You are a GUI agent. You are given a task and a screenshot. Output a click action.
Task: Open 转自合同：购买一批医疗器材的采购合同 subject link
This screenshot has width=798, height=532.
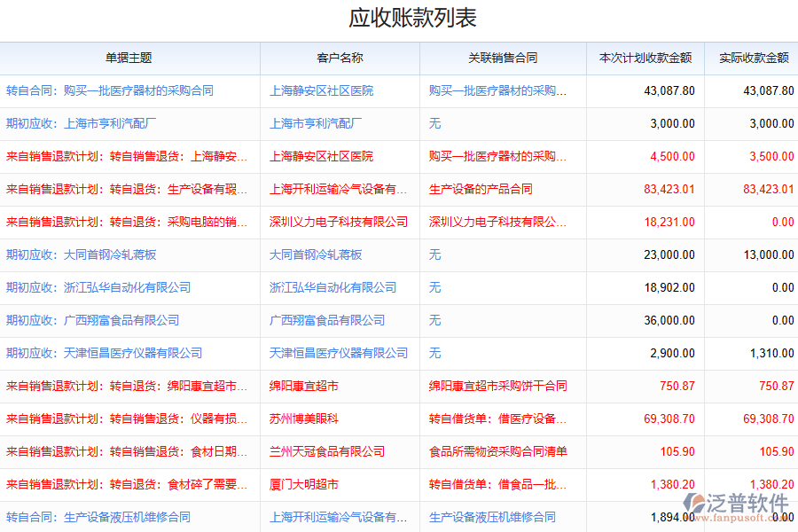(x=110, y=90)
